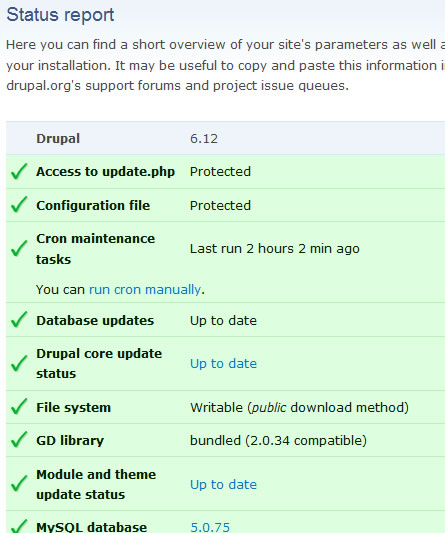
Task: Select the MySQL database label
Action: [92, 527]
